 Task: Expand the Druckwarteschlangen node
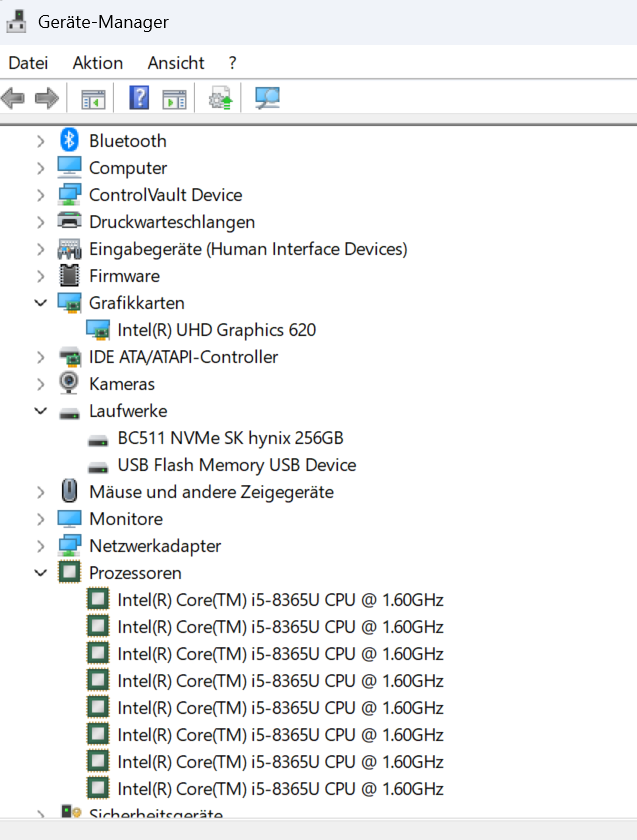[x=41, y=222]
